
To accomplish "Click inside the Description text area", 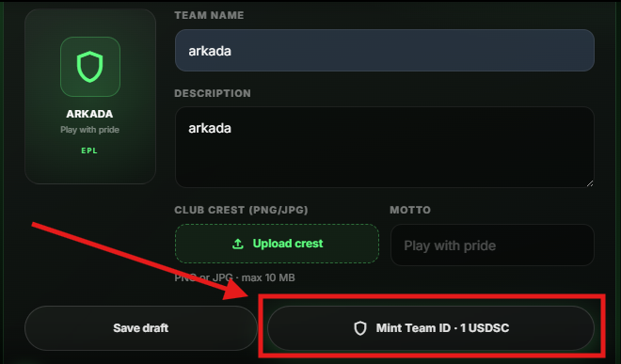I will pos(385,147).
